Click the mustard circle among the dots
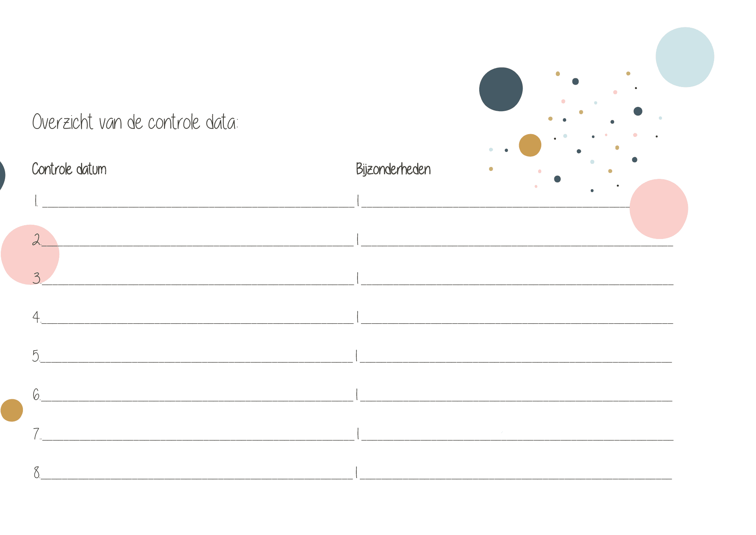The image size is (756, 535). pyautogui.click(x=530, y=145)
